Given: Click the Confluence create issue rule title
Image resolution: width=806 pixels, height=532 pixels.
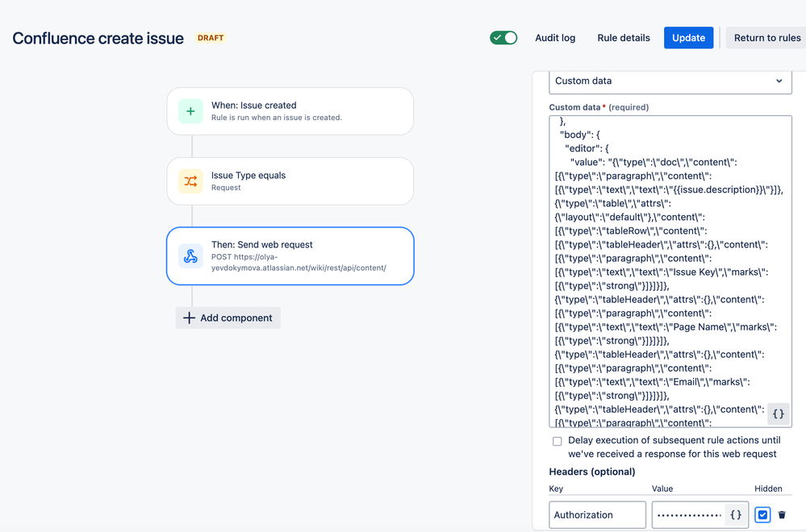Looking at the screenshot, I should pos(98,39).
